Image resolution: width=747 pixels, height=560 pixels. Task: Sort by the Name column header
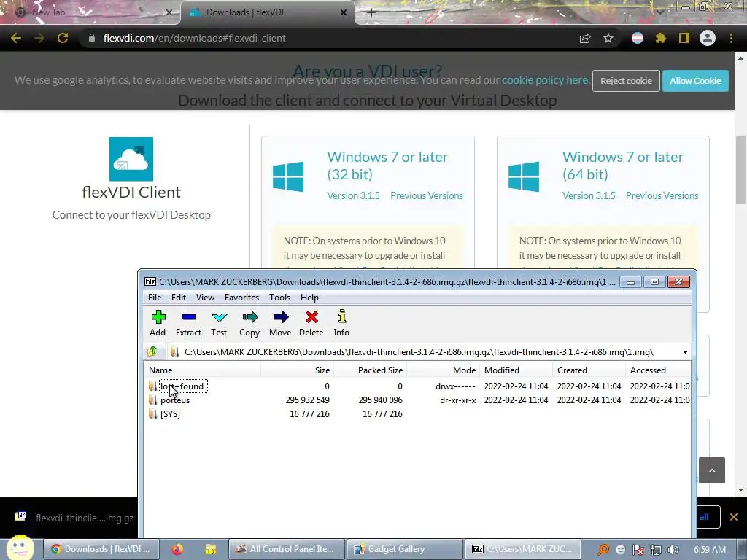tap(203, 370)
